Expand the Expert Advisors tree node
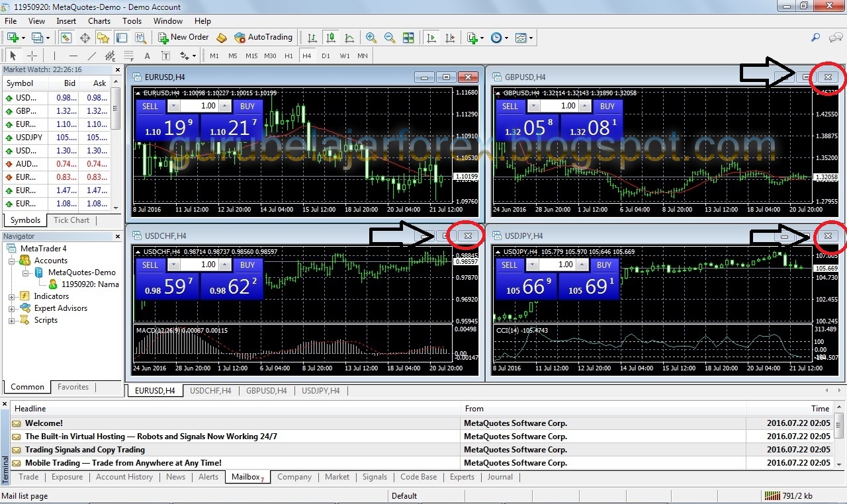This screenshot has width=847, height=504. click(x=12, y=308)
